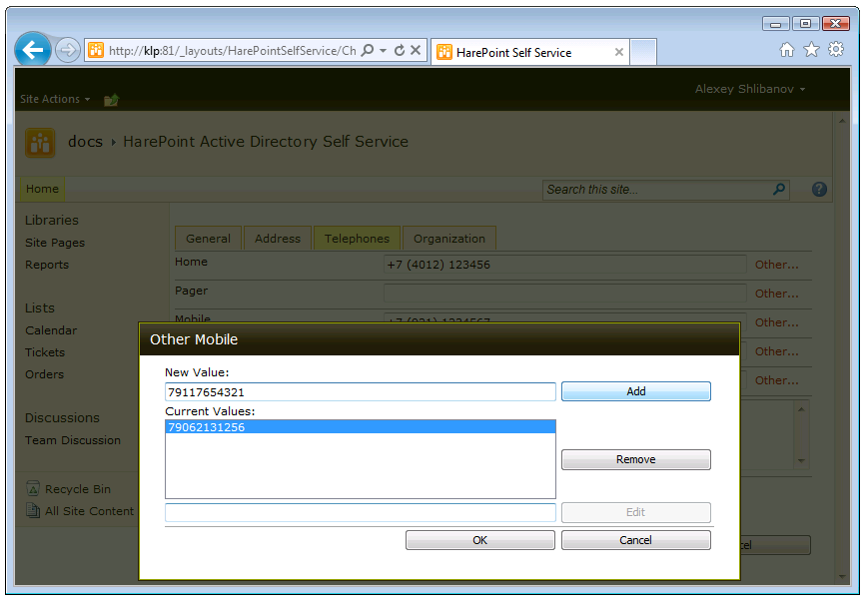The height and width of the screenshot is (606, 868).
Task: Click the site search magnifier icon
Action: pos(779,189)
